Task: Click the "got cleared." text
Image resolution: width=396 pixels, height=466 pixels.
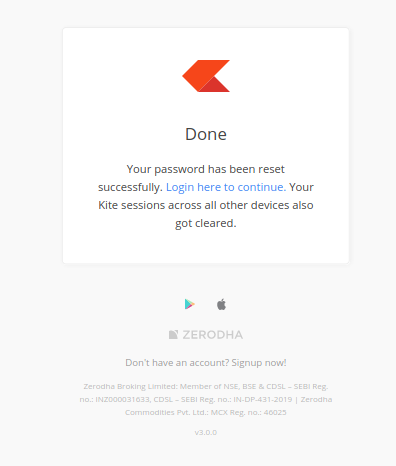Action: 206,223
